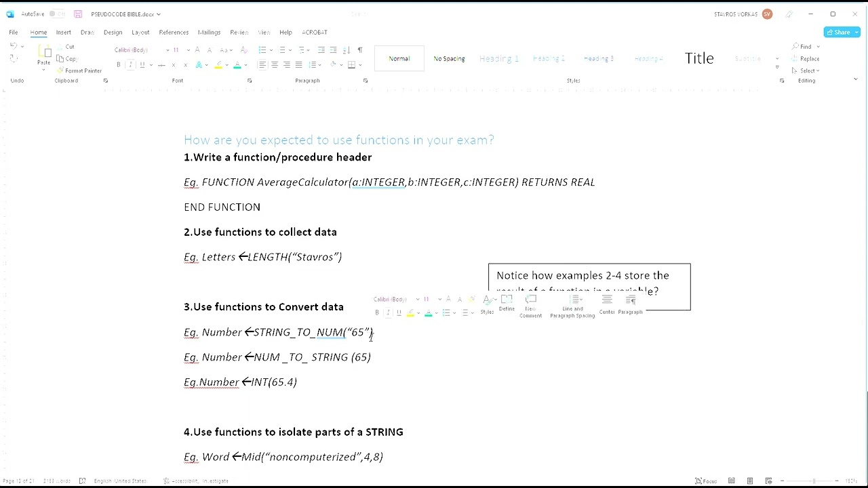Open the Design ribbon tab

[113, 33]
